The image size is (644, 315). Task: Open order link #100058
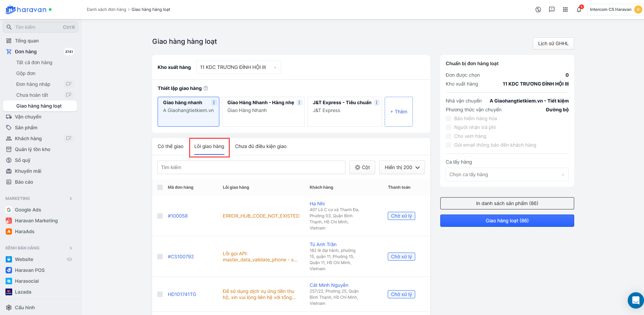(178, 216)
